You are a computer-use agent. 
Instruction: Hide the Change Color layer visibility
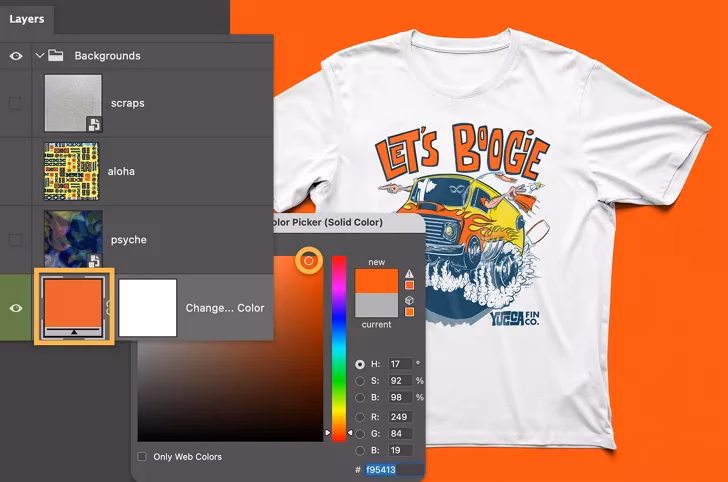16,308
